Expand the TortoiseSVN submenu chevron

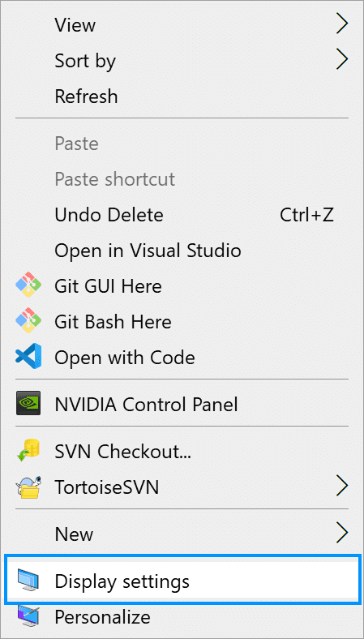coord(341,487)
